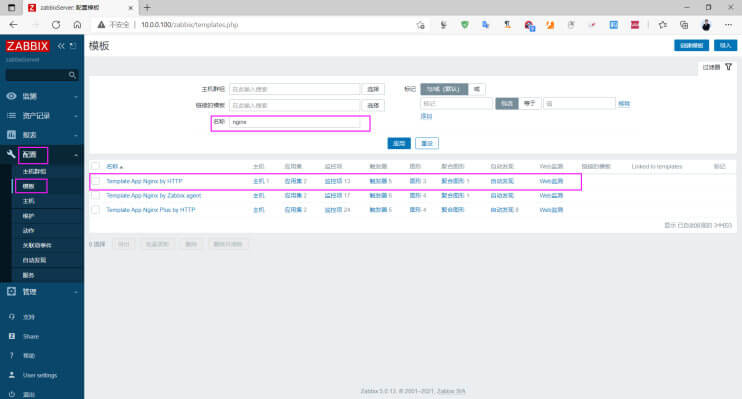Tick checkbox for Template App Nginx by HTTP
Image resolution: width=742 pixels, height=399 pixels.
coord(96,181)
